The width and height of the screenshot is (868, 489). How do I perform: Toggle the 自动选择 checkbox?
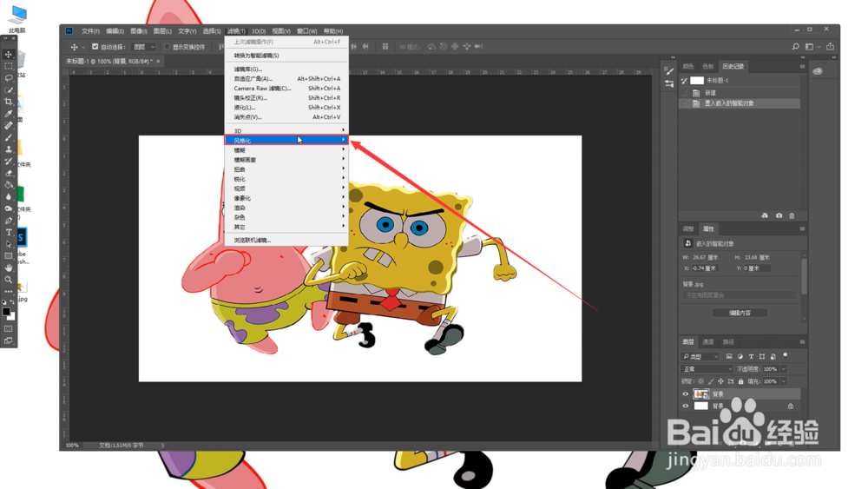[x=95, y=47]
